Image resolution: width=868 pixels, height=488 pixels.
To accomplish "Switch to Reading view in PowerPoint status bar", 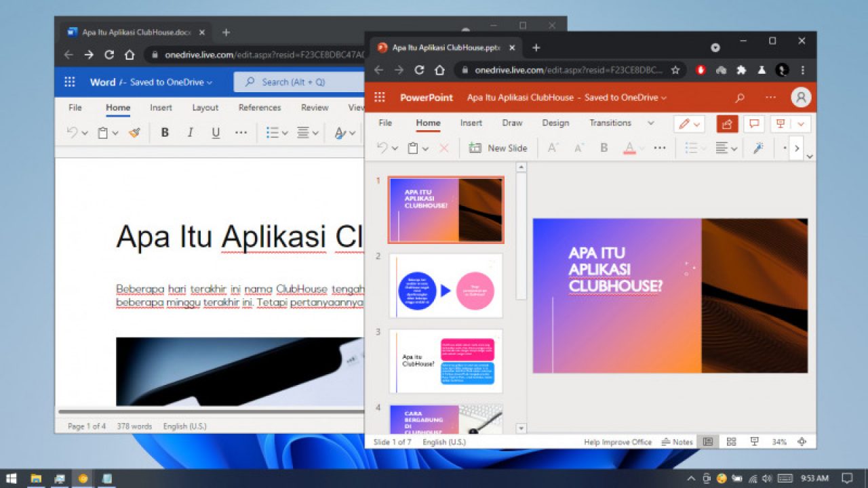I will [754, 442].
